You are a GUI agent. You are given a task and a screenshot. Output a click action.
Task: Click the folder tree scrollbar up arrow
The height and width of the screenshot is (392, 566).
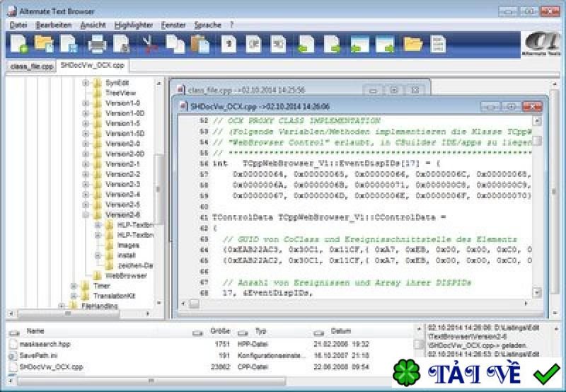point(158,83)
